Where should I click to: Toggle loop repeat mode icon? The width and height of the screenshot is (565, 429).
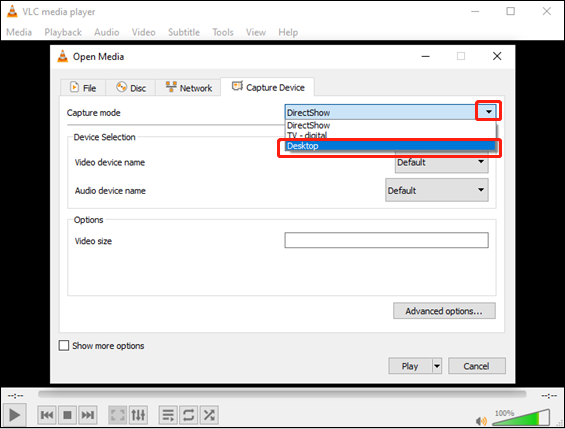pos(188,415)
